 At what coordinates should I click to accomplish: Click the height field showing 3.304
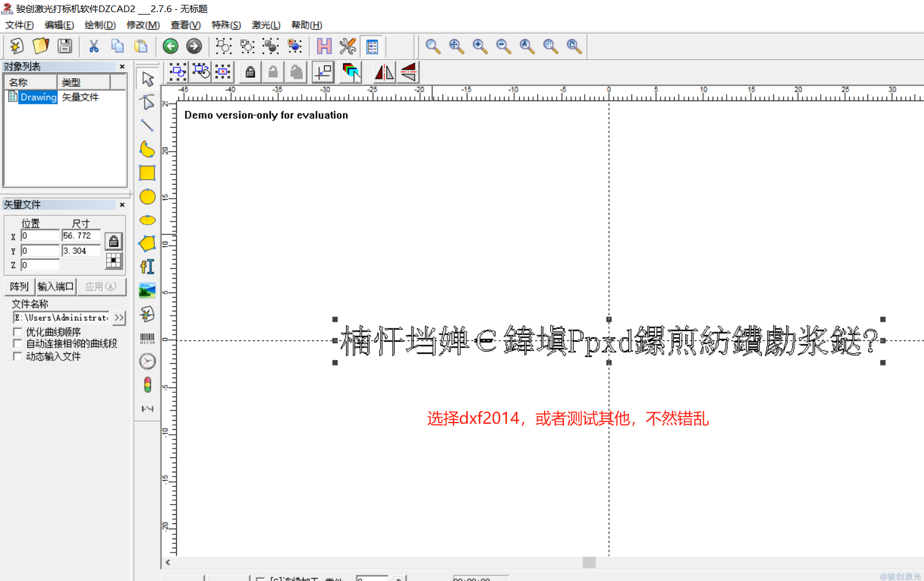81,251
